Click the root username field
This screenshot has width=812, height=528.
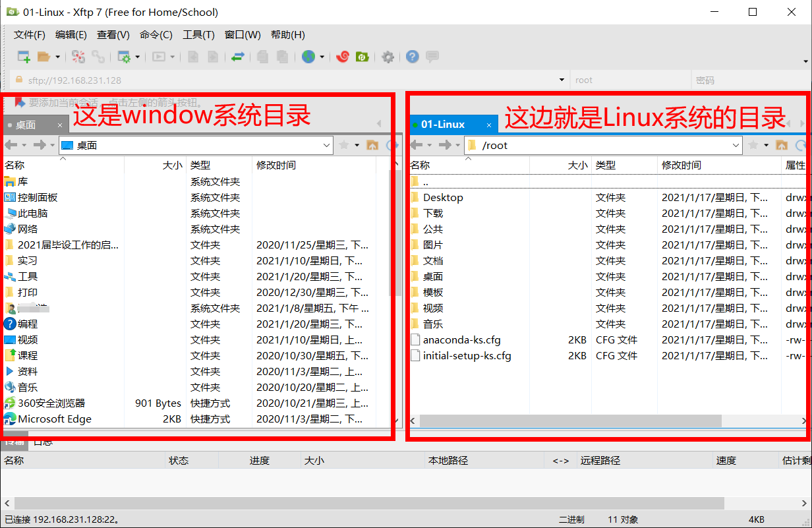pos(630,80)
